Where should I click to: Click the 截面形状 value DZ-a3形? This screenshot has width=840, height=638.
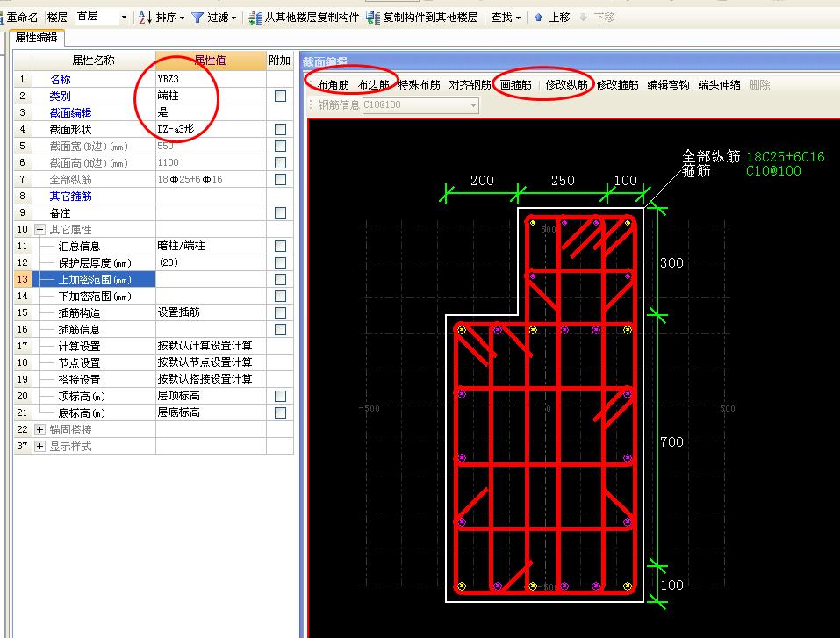176,129
